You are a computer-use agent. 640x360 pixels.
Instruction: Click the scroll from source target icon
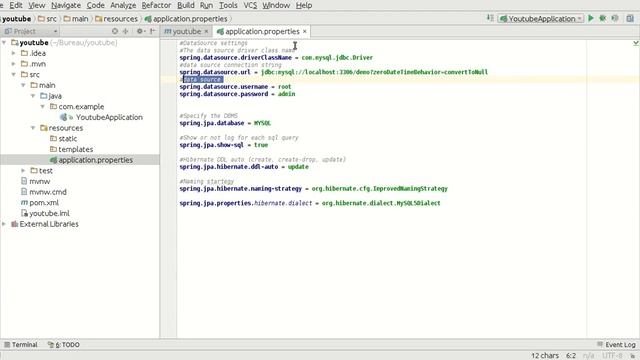[x=115, y=31]
